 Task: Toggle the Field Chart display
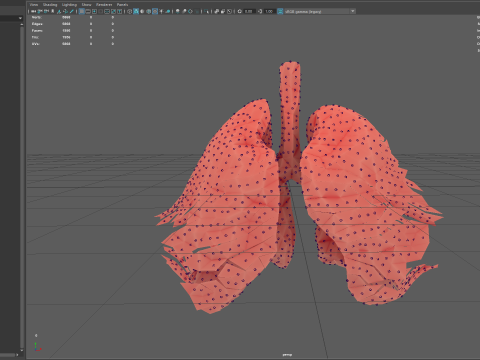[x=107, y=11]
